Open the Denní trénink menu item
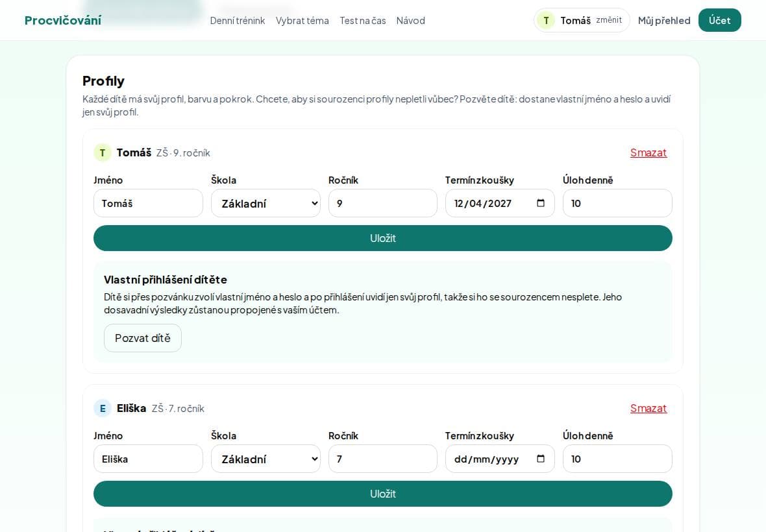This screenshot has height=532, width=766. [x=238, y=21]
